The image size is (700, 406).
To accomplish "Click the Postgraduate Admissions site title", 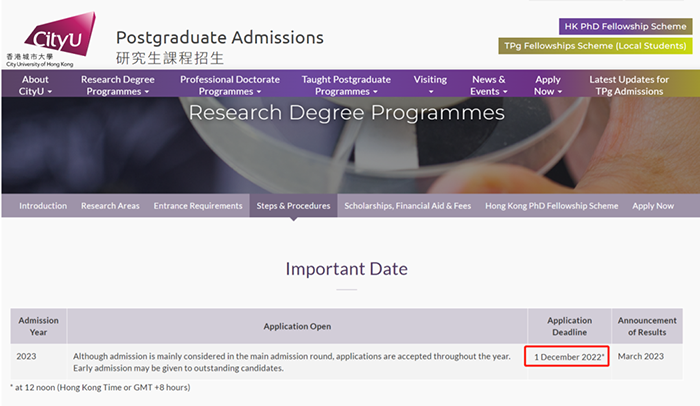I will coord(219,38).
